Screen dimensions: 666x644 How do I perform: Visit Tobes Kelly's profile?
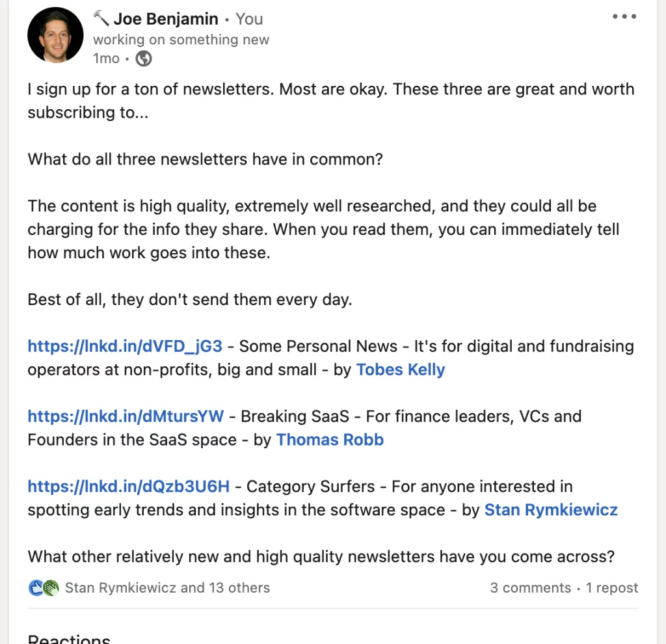tap(401, 369)
